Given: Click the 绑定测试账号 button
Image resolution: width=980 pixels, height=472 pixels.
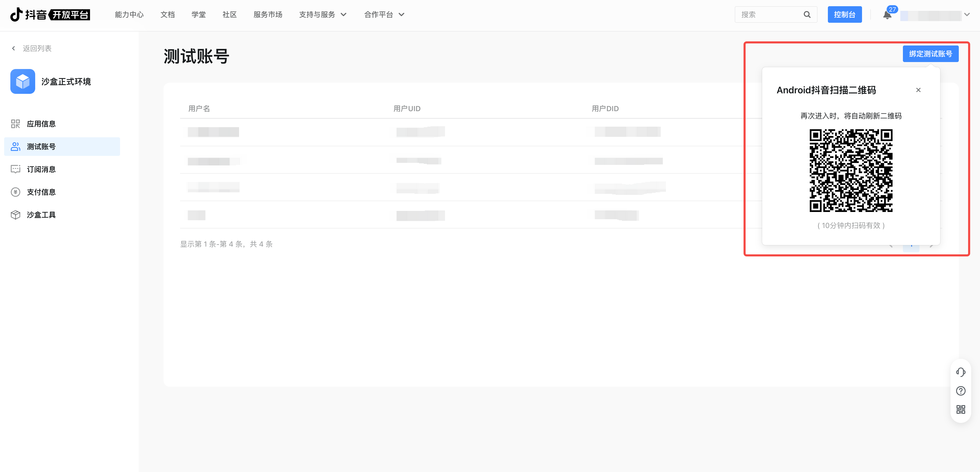Looking at the screenshot, I should [931, 54].
